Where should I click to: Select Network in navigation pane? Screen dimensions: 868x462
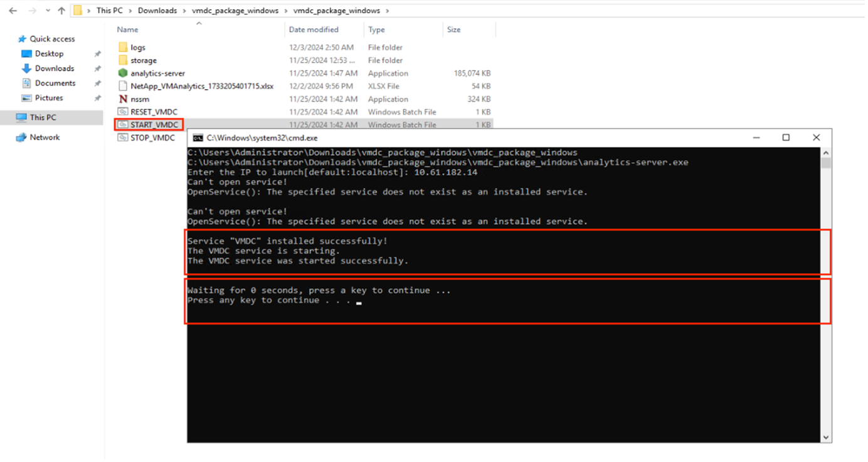pyautogui.click(x=45, y=137)
